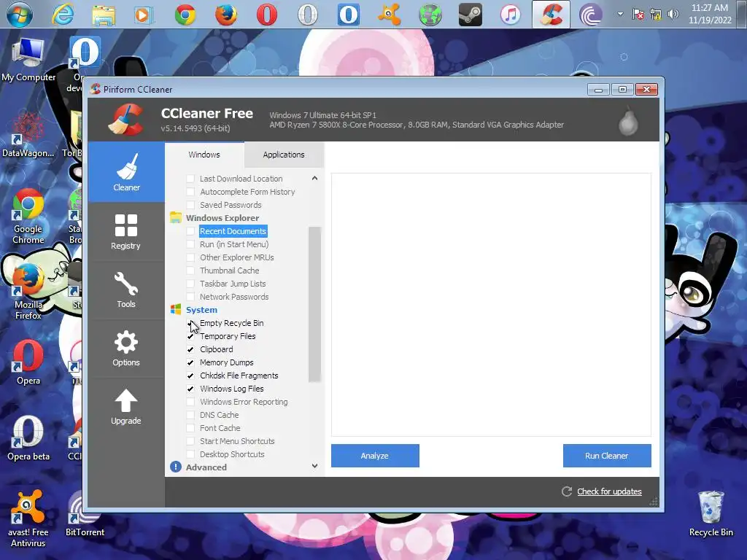The width and height of the screenshot is (747, 560).
Task: Click the Analyze button
Action: pyautogui.click(x=375, y=456)
